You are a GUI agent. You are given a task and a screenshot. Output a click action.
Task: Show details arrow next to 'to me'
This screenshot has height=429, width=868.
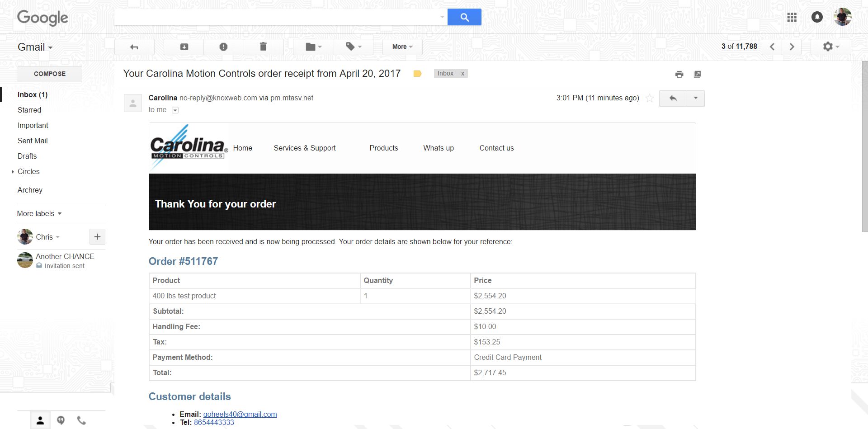[x=175, y=110]
